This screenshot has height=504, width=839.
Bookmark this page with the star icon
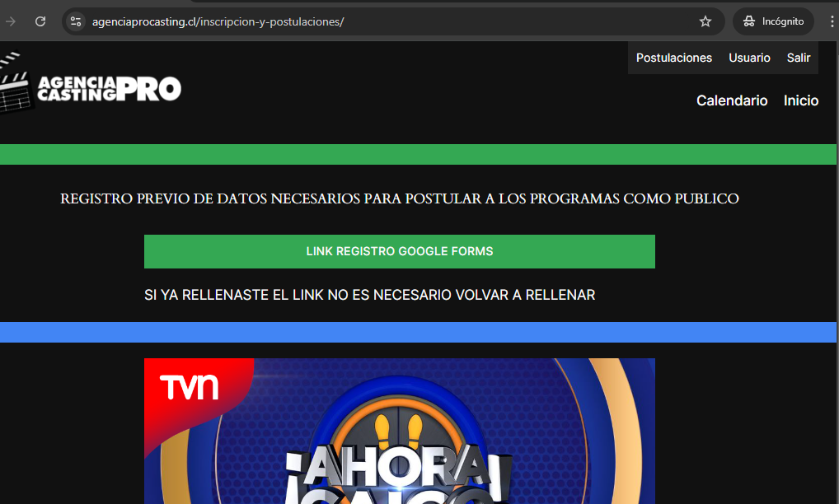pos(705,21)
